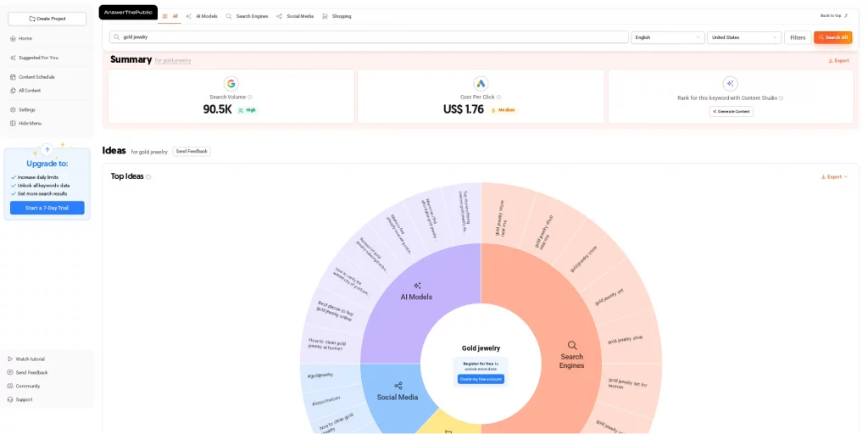
Task: Click the Medium cost badge
Action: click(x=503, y=110)
